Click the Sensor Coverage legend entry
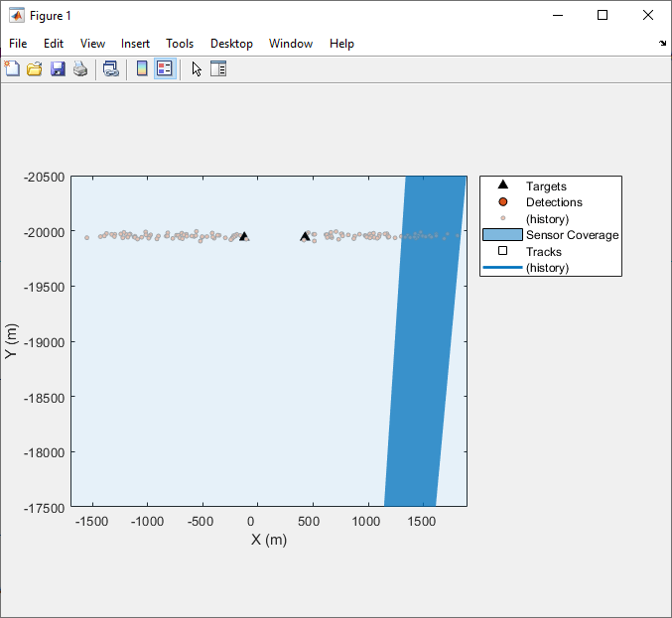This screenshot has height=618, width=672. (572, 235)
